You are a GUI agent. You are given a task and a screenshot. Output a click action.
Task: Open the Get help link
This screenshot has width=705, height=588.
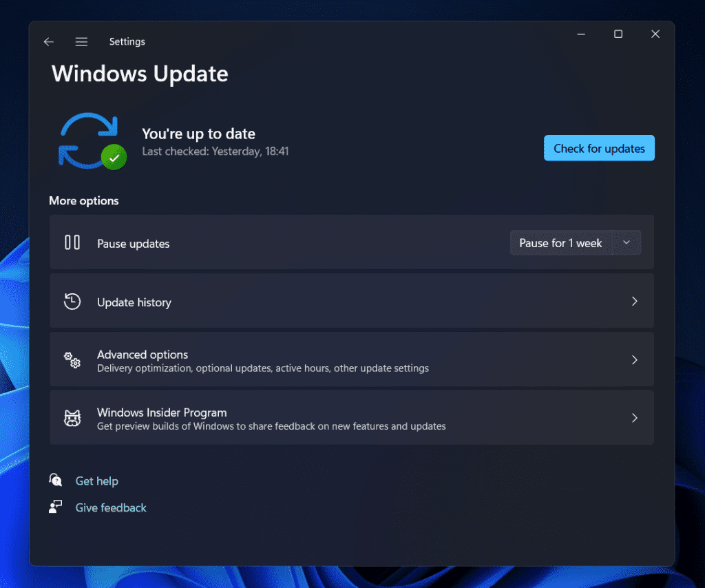(x=96, y=480)
